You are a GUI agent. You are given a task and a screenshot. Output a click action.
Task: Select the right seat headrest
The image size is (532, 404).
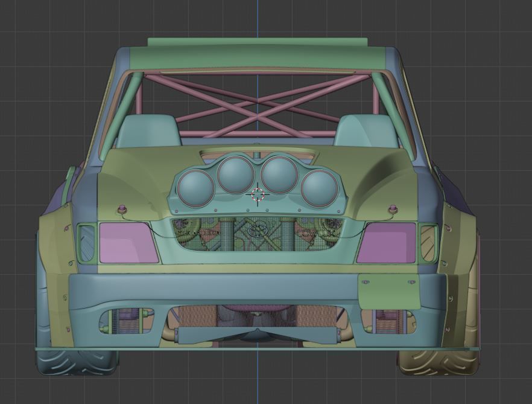tap(366, 131)
